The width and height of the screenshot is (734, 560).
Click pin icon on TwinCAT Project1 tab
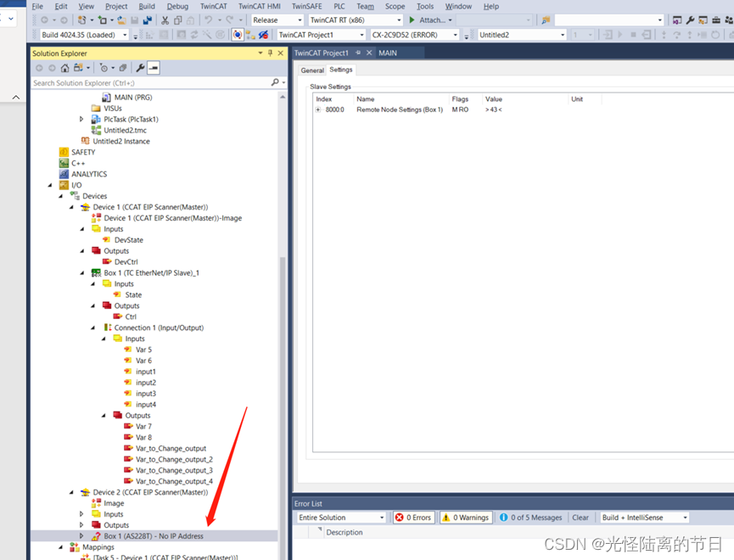(358, 53)
